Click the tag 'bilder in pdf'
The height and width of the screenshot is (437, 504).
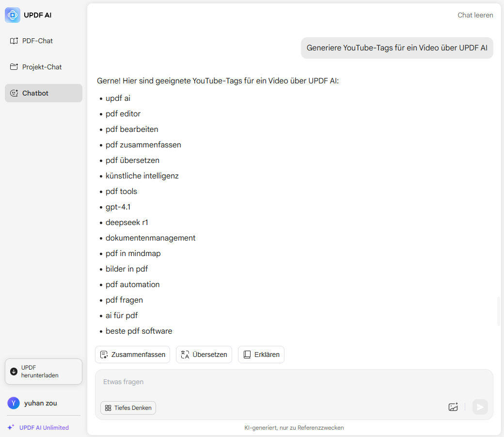point(126,269)
